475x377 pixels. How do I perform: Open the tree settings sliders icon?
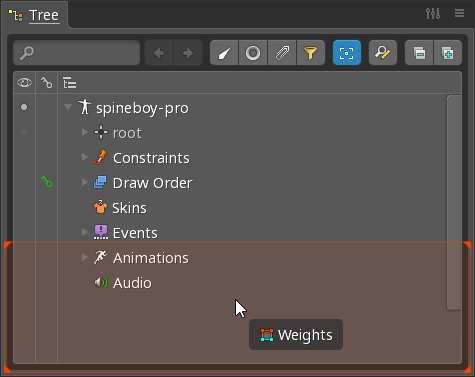pyautogui.click(x=433, y=14)
